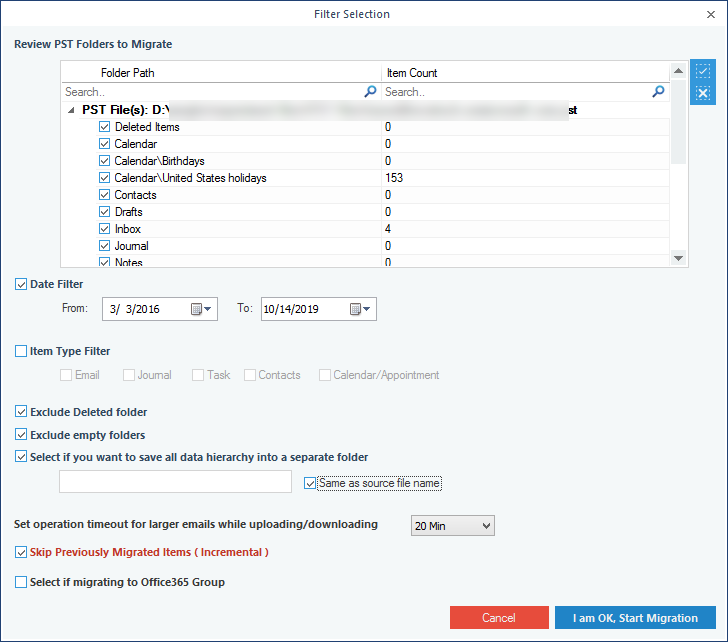Enable the Item Type Filter checkbox
728x642 pixels.
point(21,351)
